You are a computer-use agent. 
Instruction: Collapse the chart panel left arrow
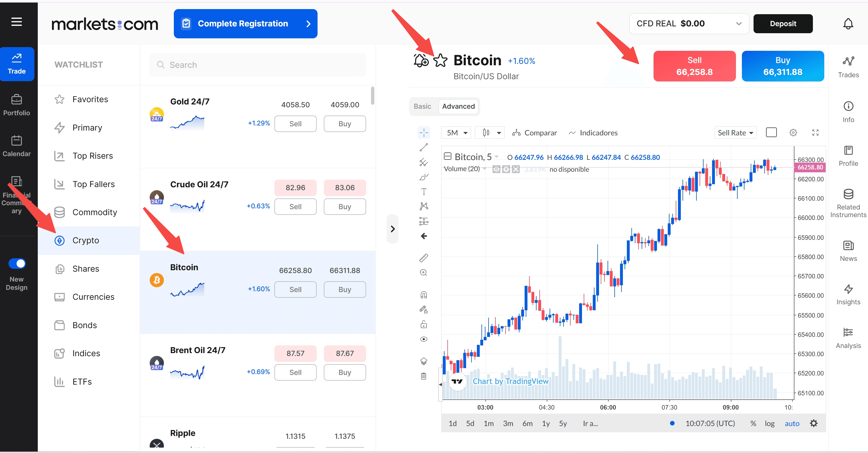[x=440, y=384]
